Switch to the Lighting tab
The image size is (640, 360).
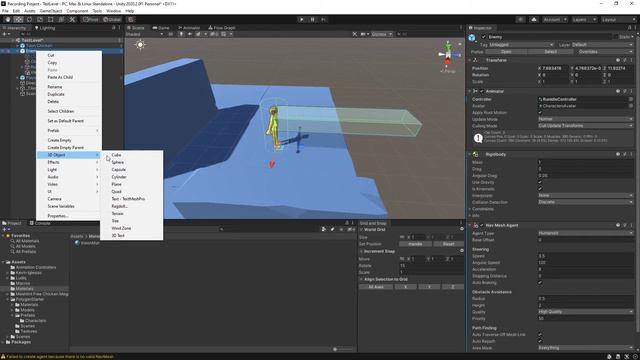[x=44, y=28]
